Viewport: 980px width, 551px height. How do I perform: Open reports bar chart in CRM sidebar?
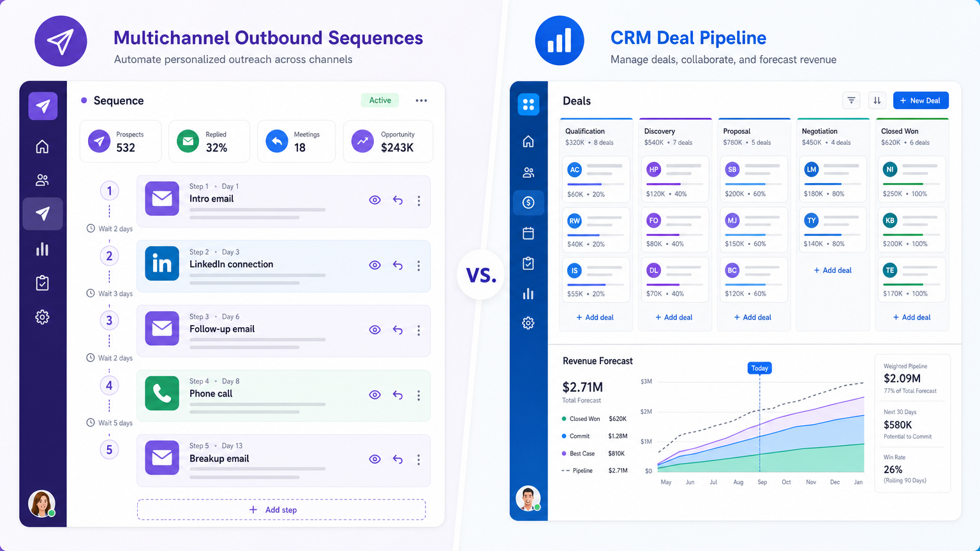point(528,294)
